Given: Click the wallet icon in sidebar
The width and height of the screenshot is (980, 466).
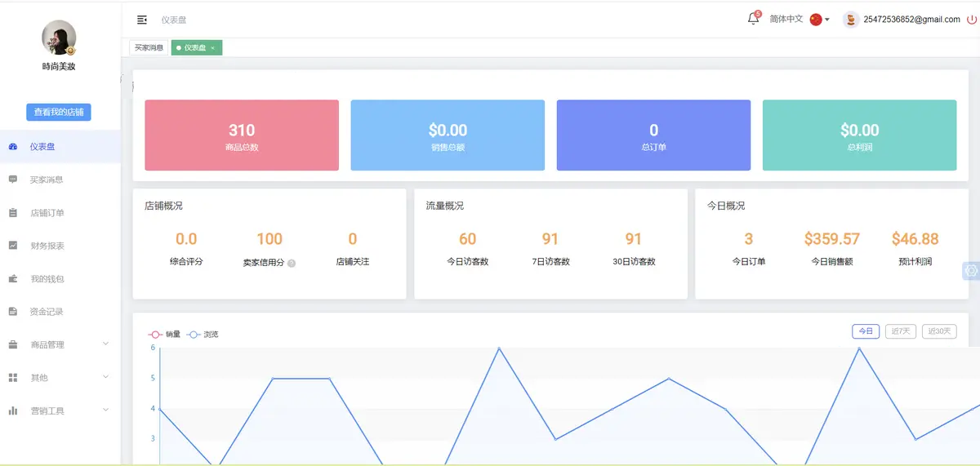Looking at the screenshot, I should (x=13, y=279).
